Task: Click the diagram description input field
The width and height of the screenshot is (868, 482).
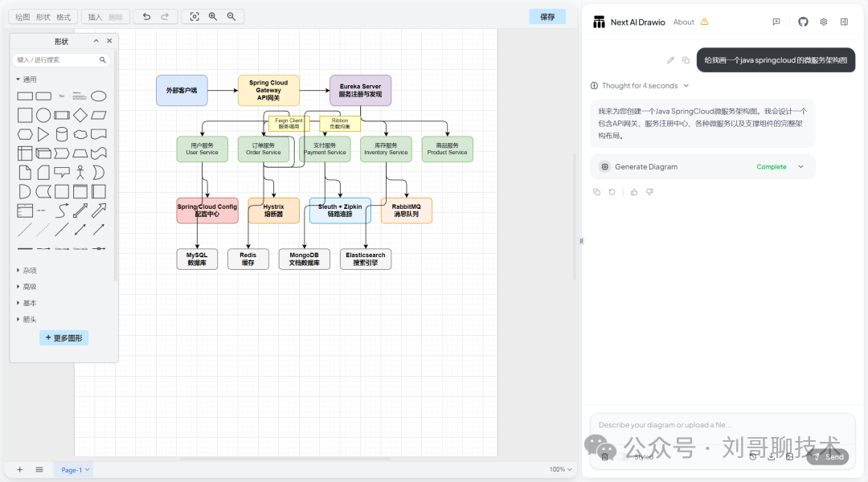Action: point(723,425)
